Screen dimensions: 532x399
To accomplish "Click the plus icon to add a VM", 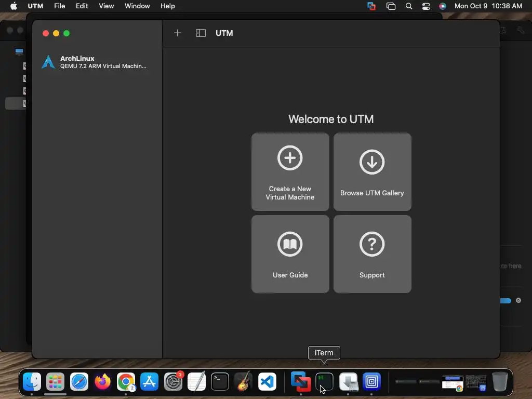I will (178, 33).
